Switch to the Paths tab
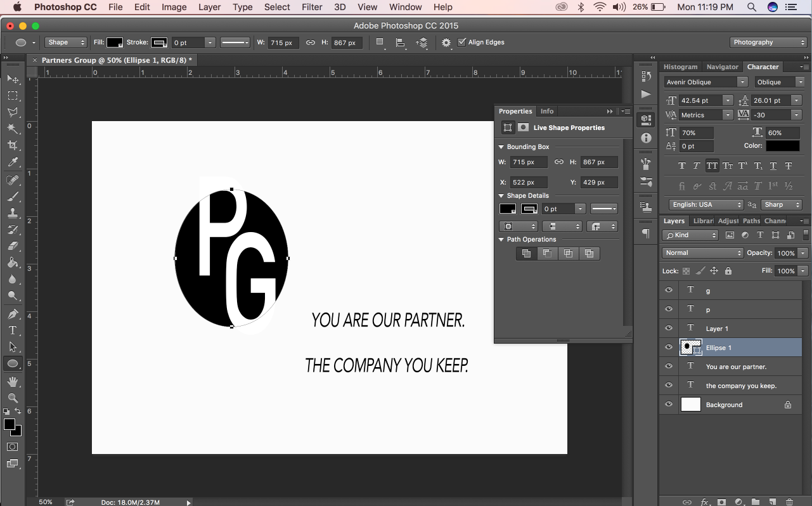 coord(751,221)
